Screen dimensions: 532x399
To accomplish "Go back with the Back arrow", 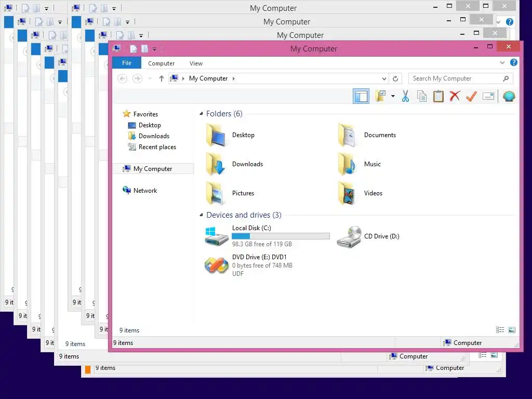I will point(122,79).
